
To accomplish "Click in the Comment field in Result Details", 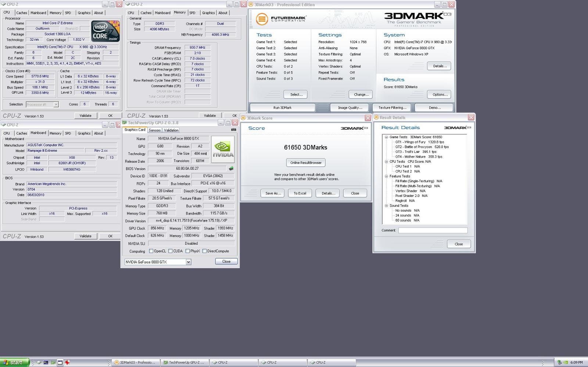I will click(433, 230).
